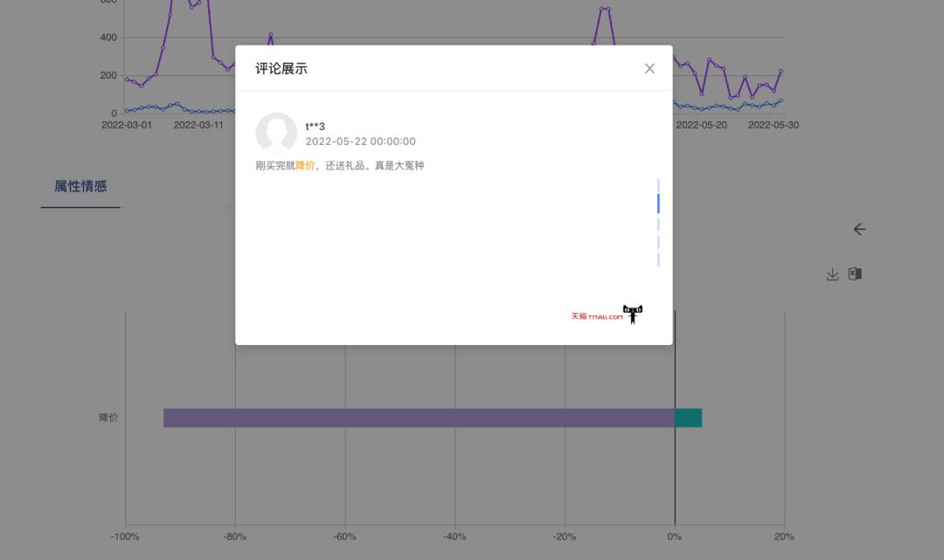Image resolution: width=944 pixels, height=560 pixels.
Task: Click the teal positive sentiment bar
Action: [x=688, y=418]
